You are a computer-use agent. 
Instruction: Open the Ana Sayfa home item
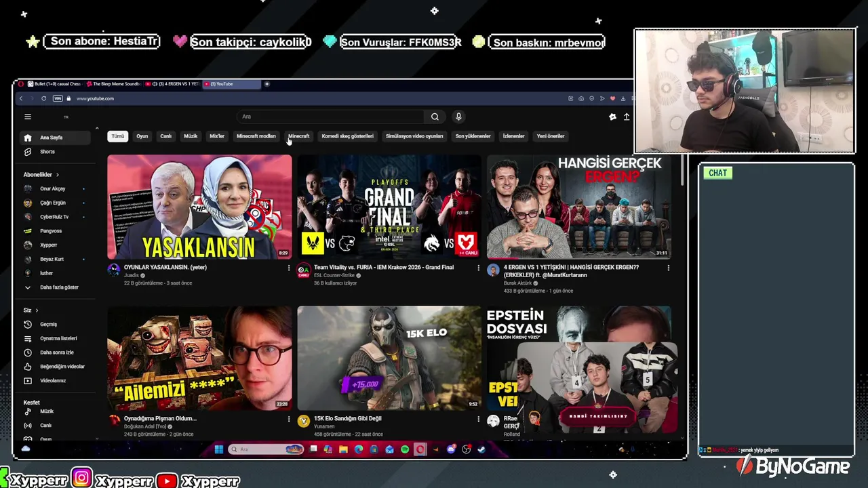point(56,138)
